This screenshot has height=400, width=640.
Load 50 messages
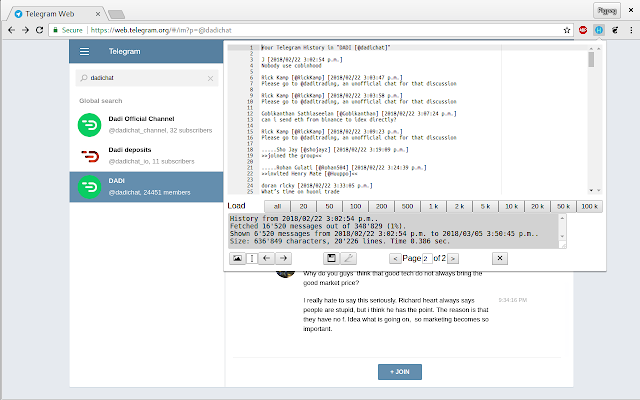329,206
